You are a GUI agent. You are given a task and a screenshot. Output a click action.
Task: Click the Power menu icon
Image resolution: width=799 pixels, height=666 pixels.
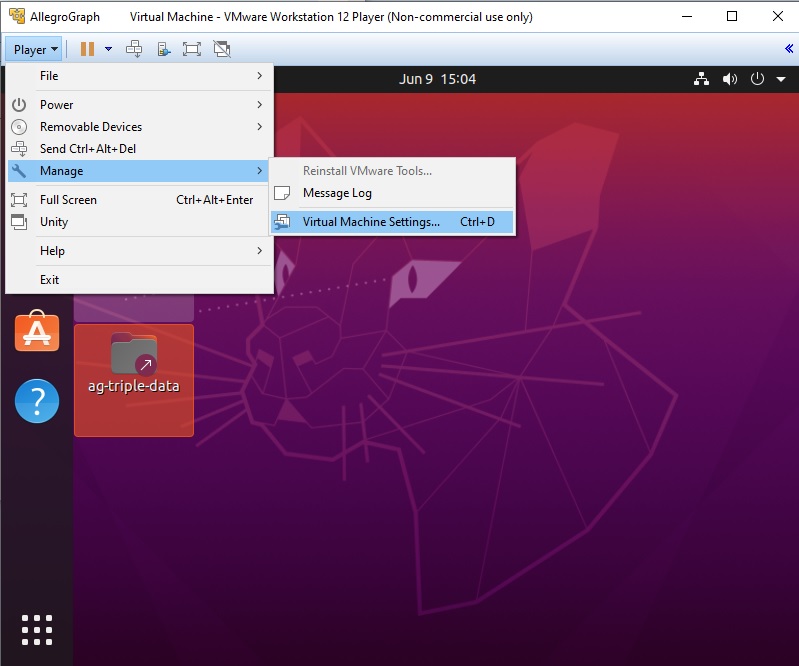(19, 105)
